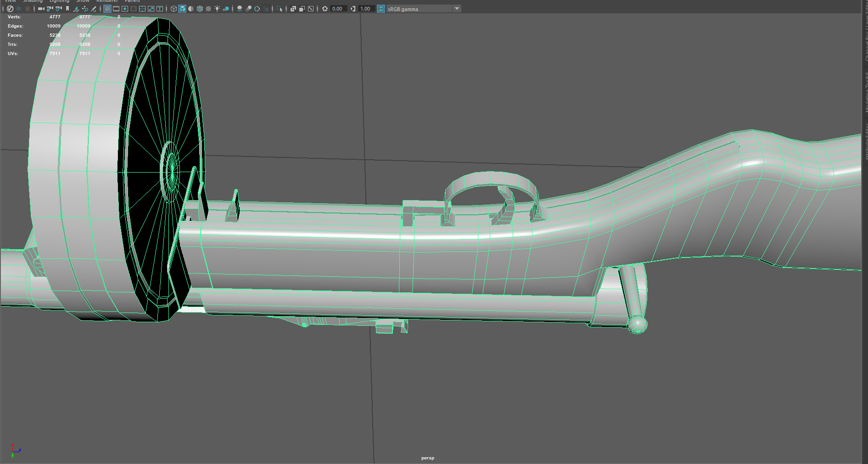868x464 pixels.
Task: Toggle the gate mask display
Action: [x=134, y=9]
